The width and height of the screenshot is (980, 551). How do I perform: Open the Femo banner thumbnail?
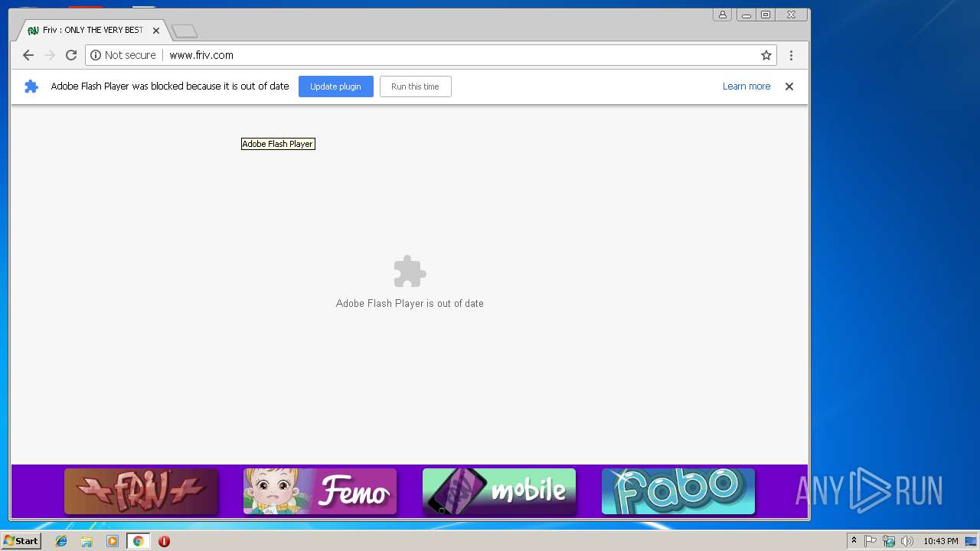(x=320, y=491)
